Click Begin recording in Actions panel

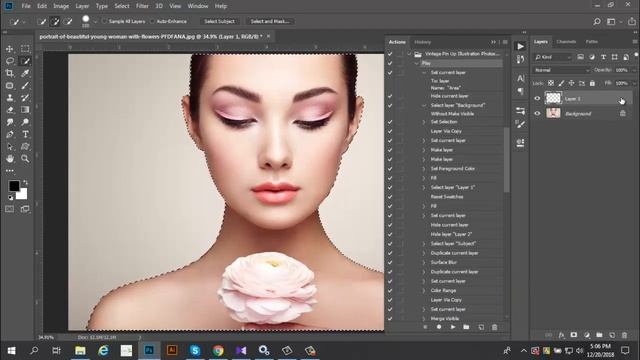click(439, 327)
